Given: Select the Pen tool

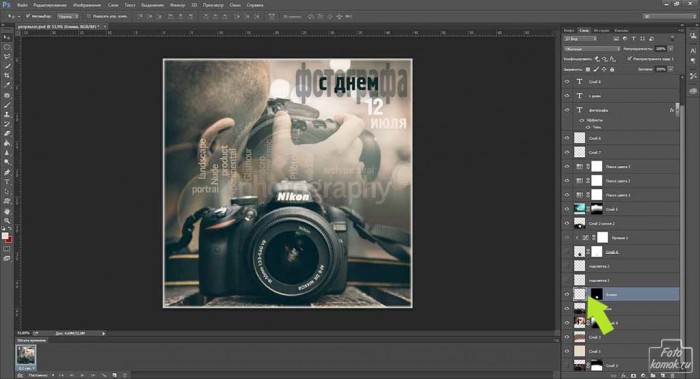Looking at the screenshot, I should coord(6,172).
